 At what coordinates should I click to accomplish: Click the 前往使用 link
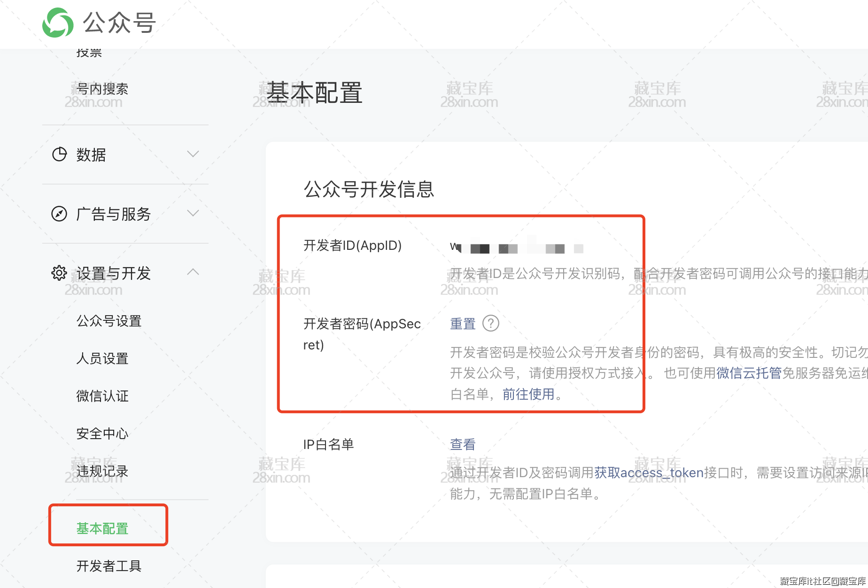528,395
